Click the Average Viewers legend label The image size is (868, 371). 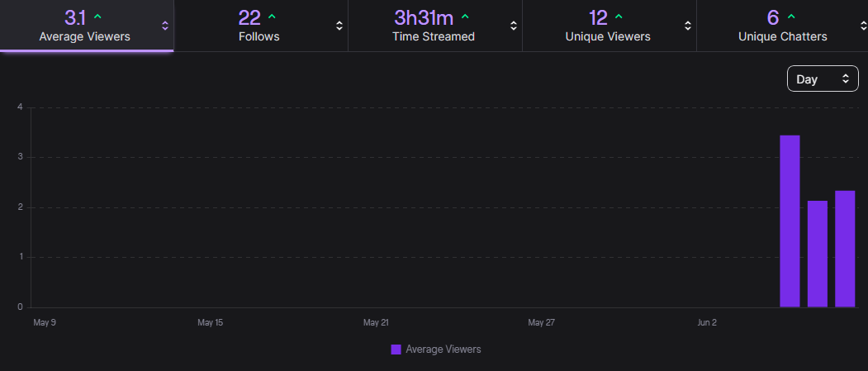(443, 350)
